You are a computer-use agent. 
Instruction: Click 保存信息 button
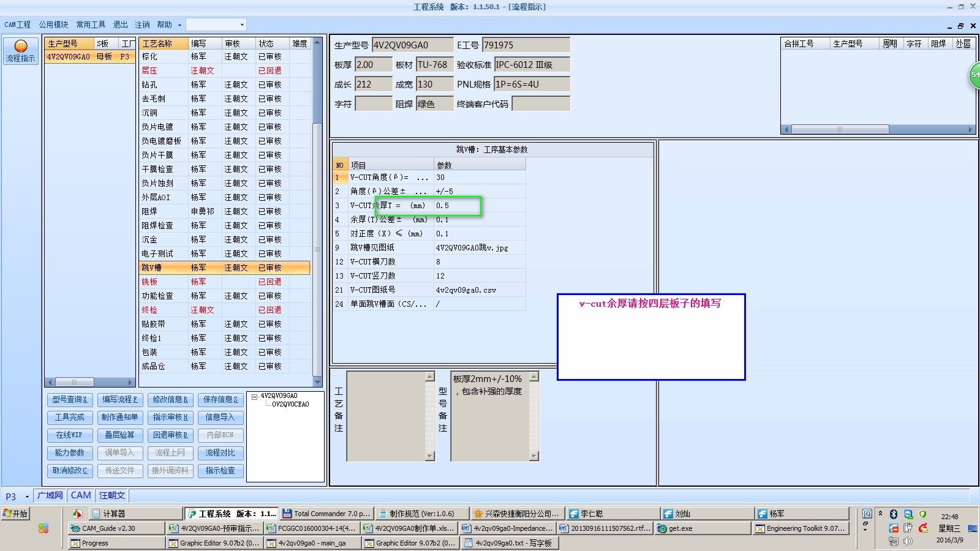(221, 400)
